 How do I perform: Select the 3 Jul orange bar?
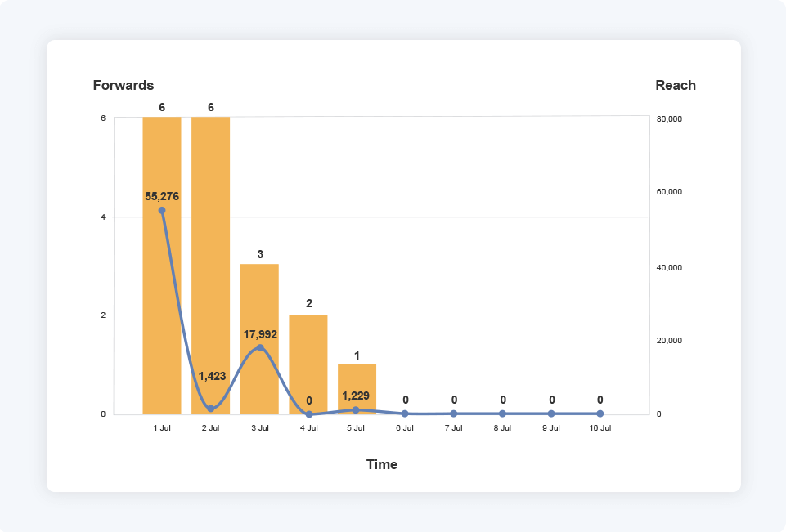pos(260,376)
